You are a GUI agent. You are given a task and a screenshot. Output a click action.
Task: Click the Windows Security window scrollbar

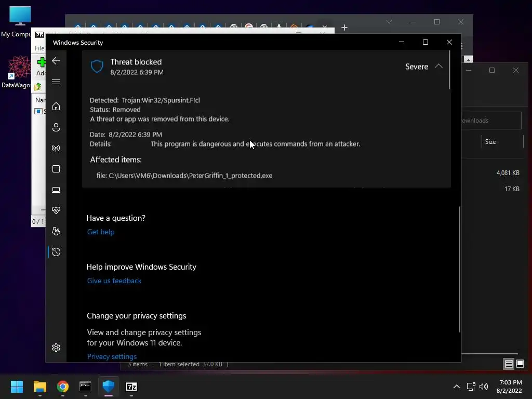460,270
